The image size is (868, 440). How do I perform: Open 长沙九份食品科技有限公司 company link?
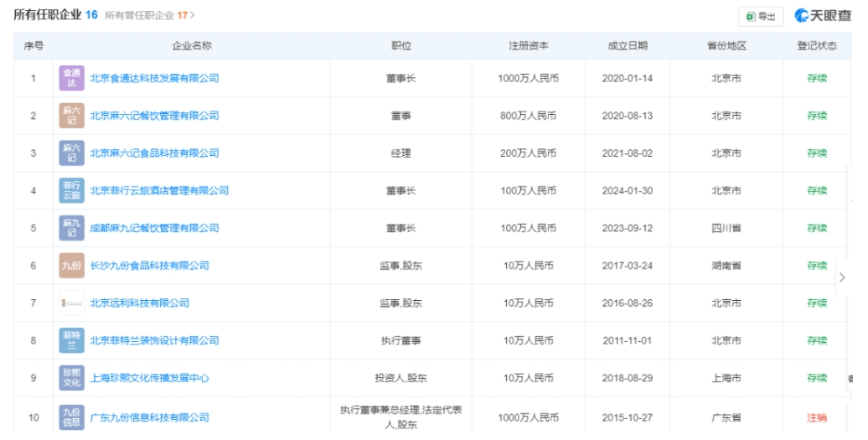point(149,266)
